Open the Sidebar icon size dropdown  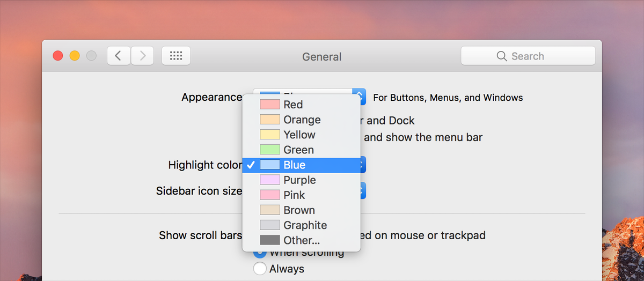[x=363, y=191]
